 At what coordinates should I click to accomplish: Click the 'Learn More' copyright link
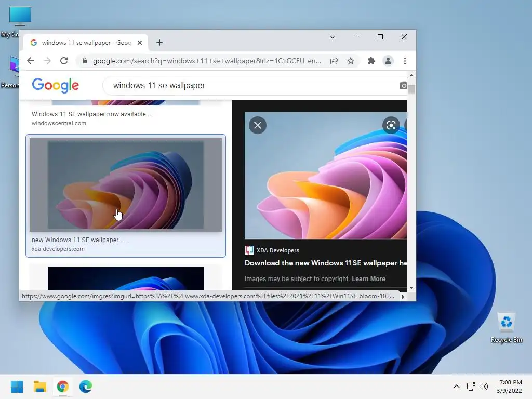pos(368,279)
